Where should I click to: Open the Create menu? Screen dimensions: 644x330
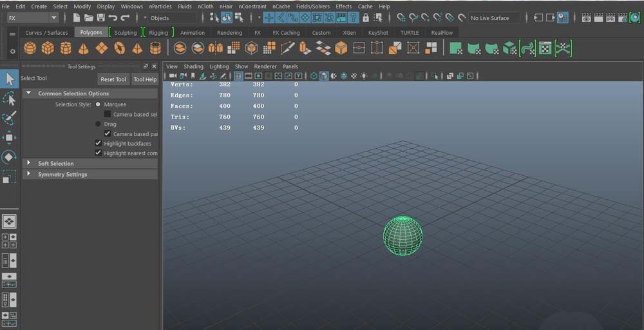point(39,6)
